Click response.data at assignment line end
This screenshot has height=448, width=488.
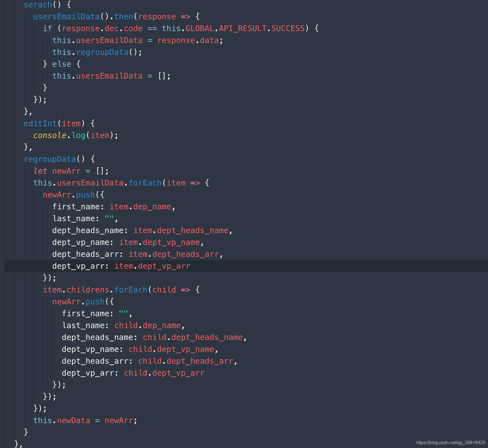(188, 40)
